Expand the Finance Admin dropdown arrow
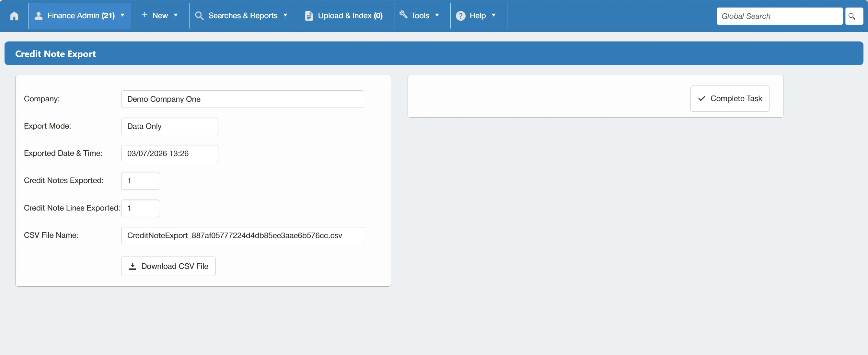 123,15
